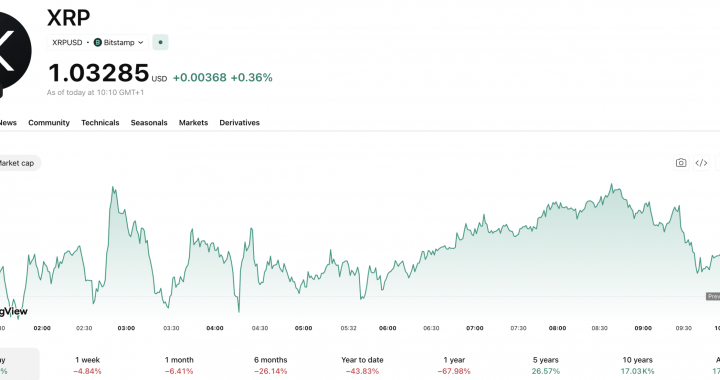Select the 6 months performance range
This screenshot has width=720, height=380.
[270, 365]
